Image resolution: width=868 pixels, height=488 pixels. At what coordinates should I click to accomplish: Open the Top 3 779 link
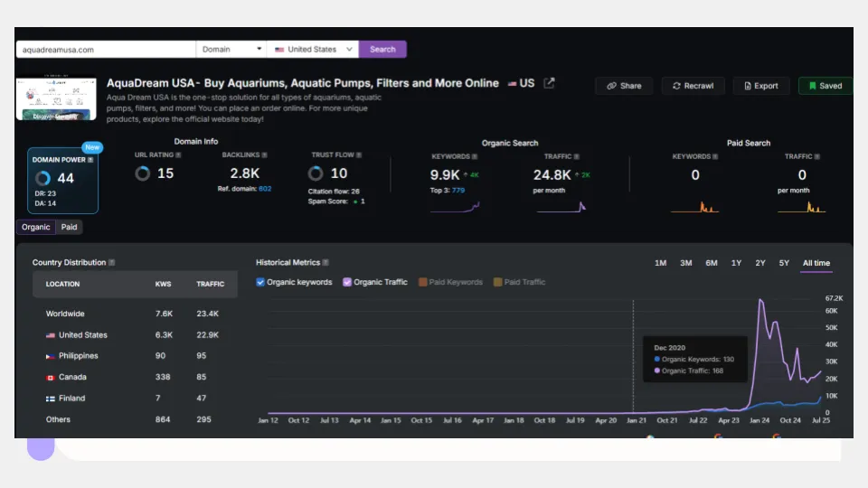pos(458,191)
